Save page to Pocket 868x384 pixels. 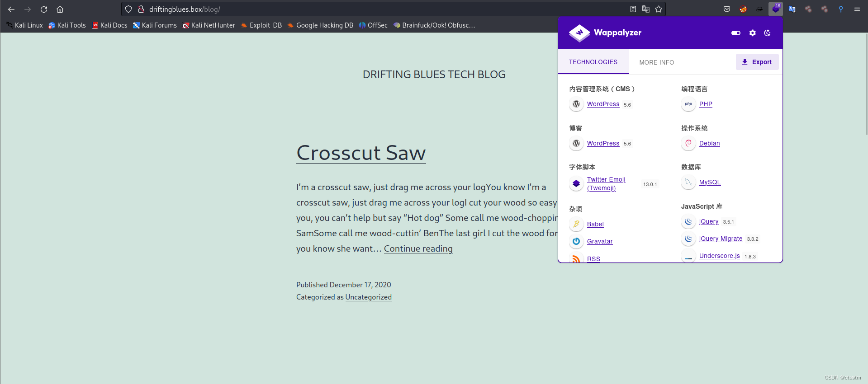coord(727,9)
